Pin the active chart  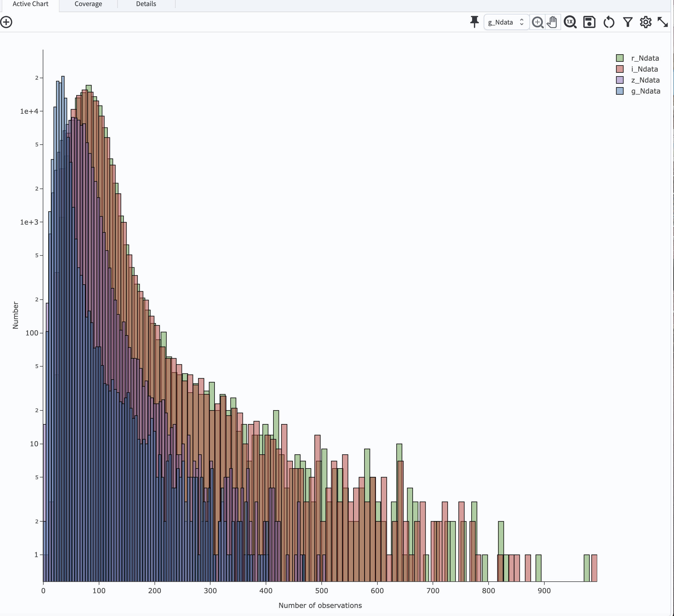coord(474,22)
